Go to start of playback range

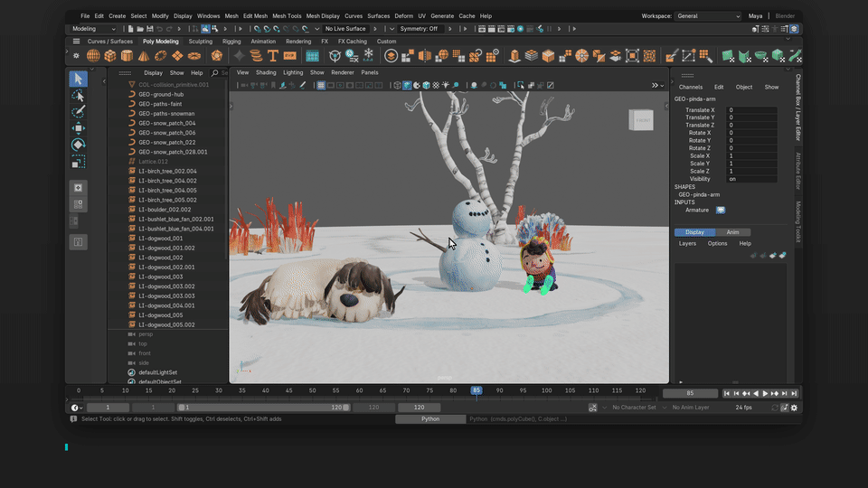click(726, 393)
